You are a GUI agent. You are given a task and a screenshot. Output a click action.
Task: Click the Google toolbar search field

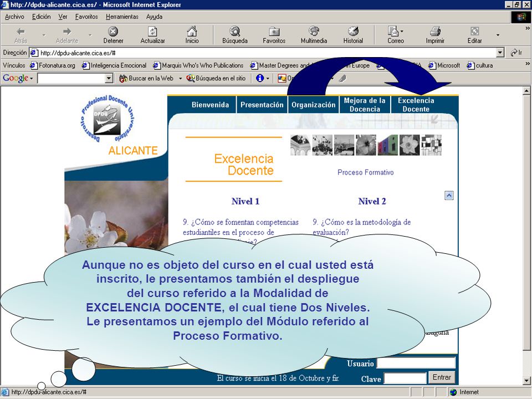pyautogui.click(x=71, y=79)
